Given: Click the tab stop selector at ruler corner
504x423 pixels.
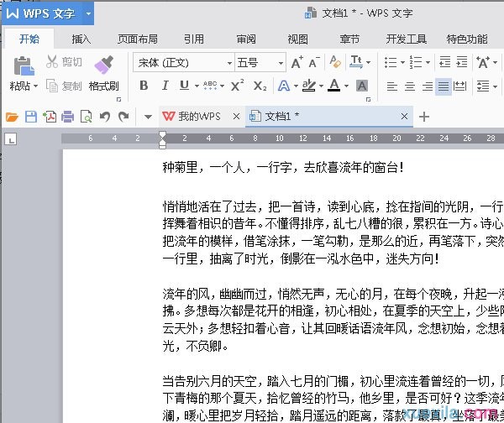Looking at the screenshot, I should (x=11, y=139).
